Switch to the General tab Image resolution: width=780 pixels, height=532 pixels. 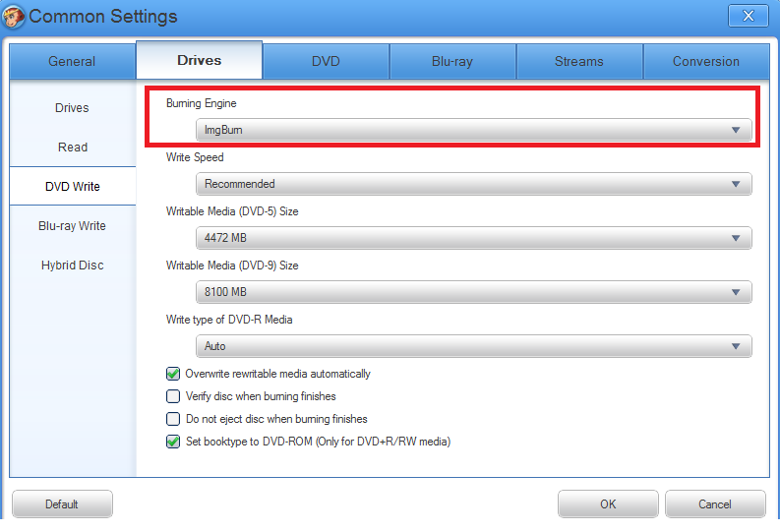pos(72,61)
